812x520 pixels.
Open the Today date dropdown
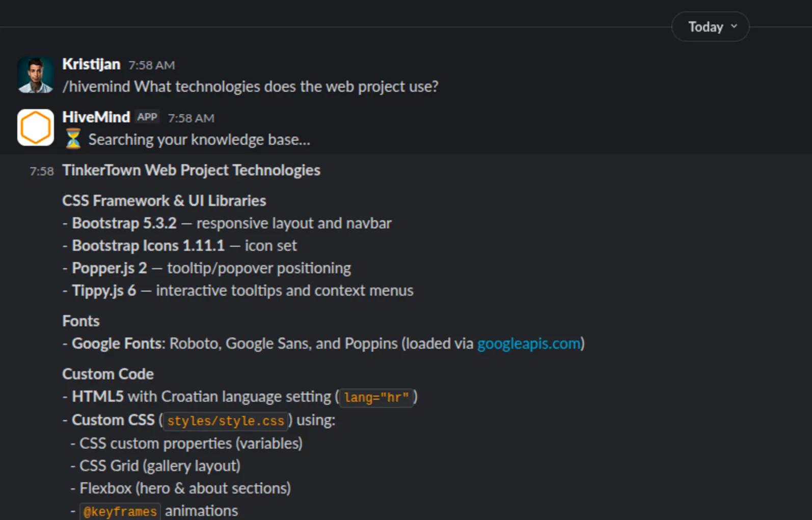(710, 27)
